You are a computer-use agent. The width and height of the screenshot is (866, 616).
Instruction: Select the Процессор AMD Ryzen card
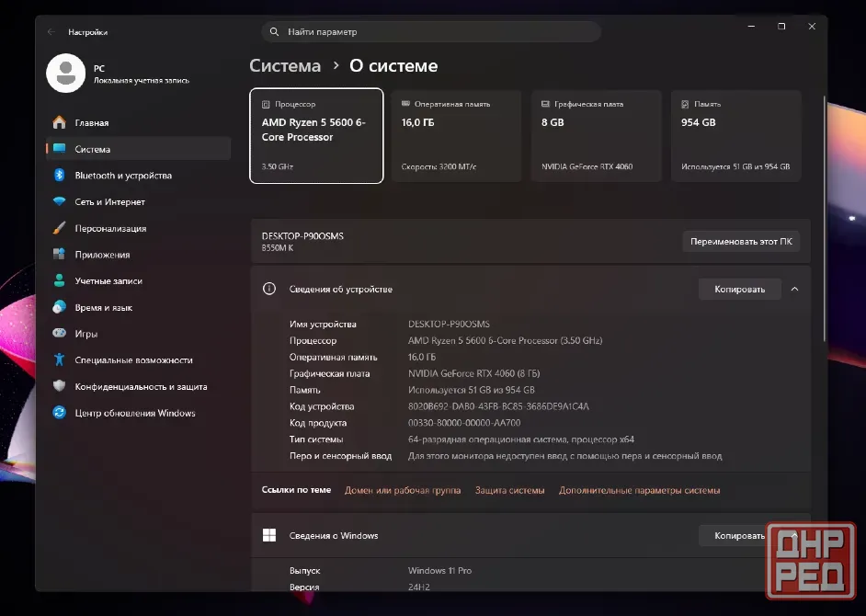316,136
